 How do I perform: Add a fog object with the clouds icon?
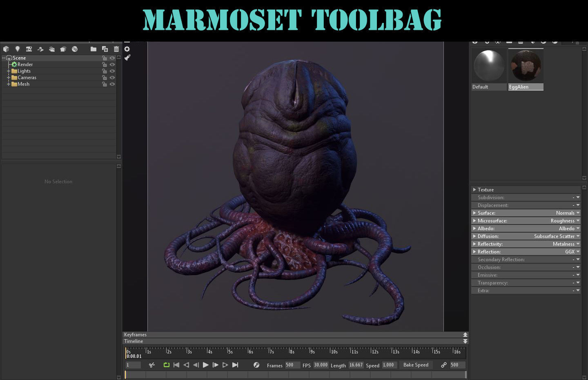click(x=52, y=49)
